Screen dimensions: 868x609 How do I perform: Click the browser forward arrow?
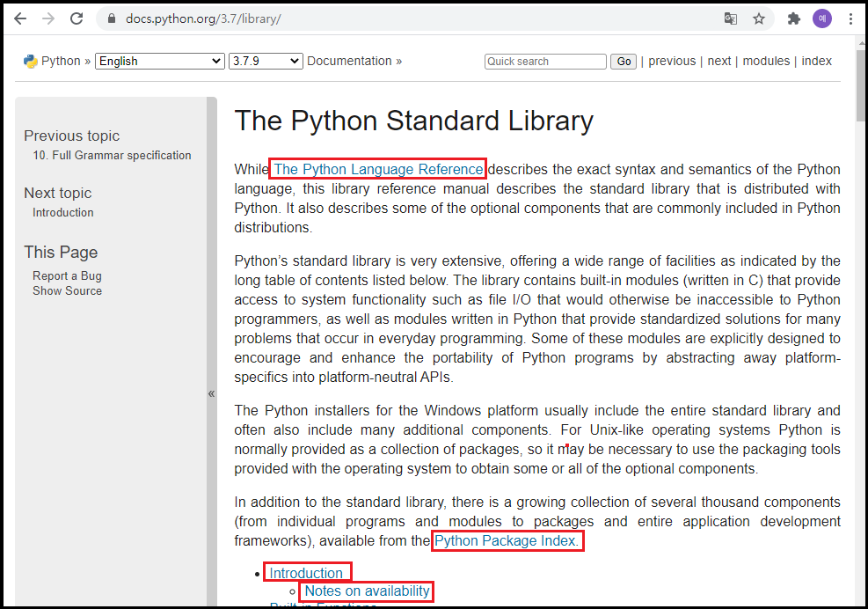[x=48, y=18]
